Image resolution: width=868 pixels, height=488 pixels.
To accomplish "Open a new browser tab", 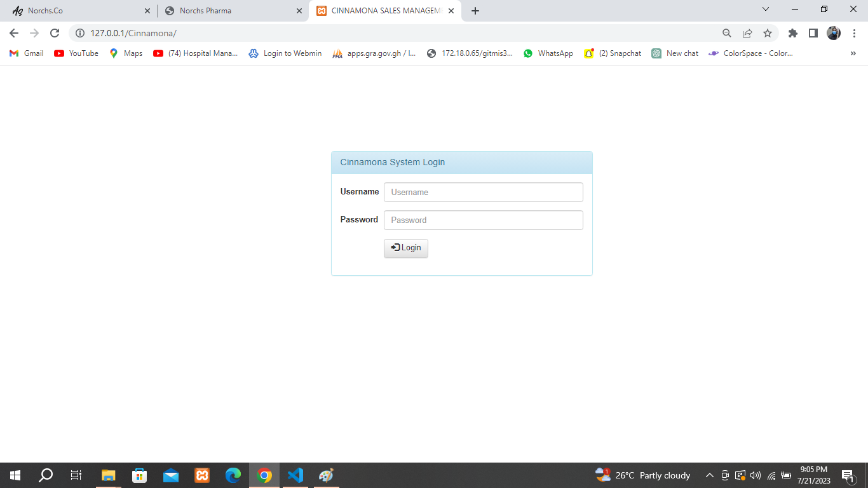I will coord(475,11).
